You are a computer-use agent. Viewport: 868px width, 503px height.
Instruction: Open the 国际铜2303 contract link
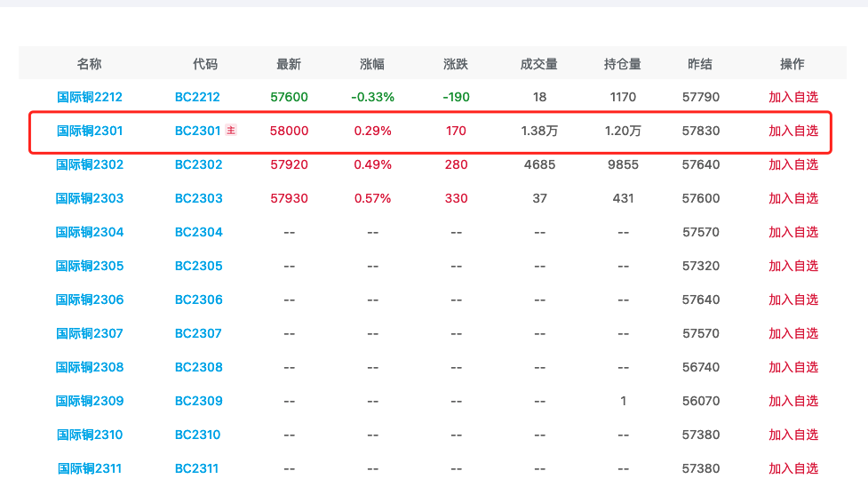90,198
